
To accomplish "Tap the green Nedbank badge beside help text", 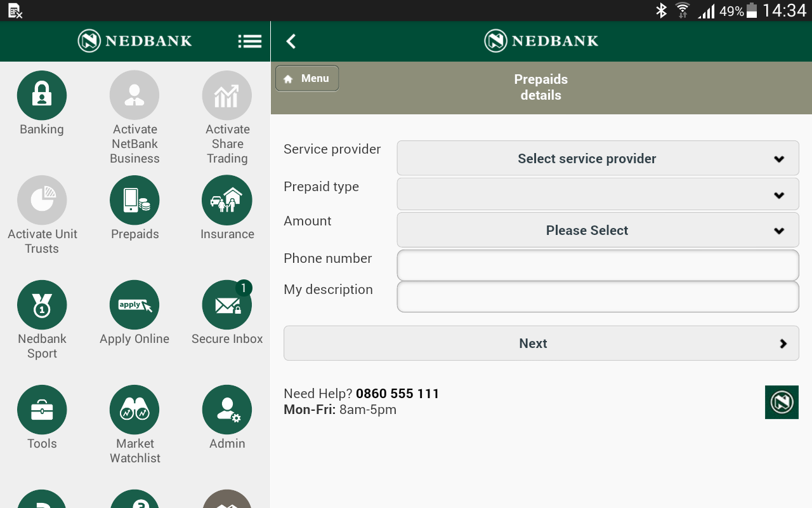I will (x=782, y=402).
